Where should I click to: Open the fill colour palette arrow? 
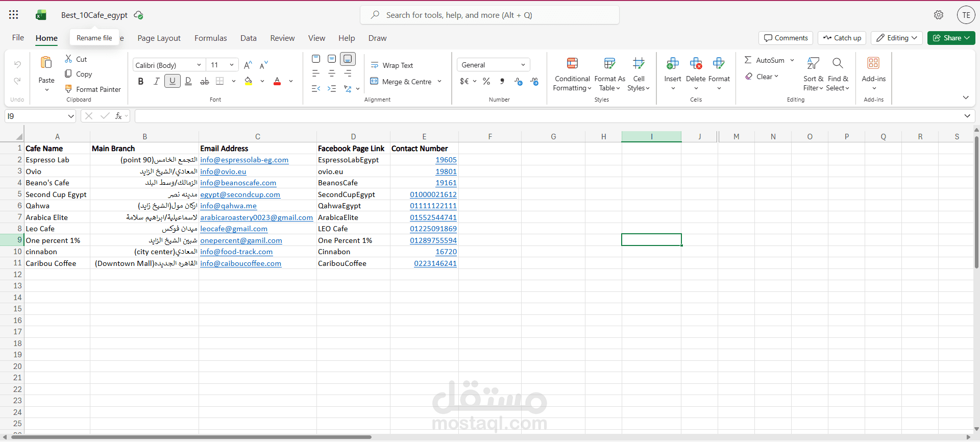click(x=262, y=81)
